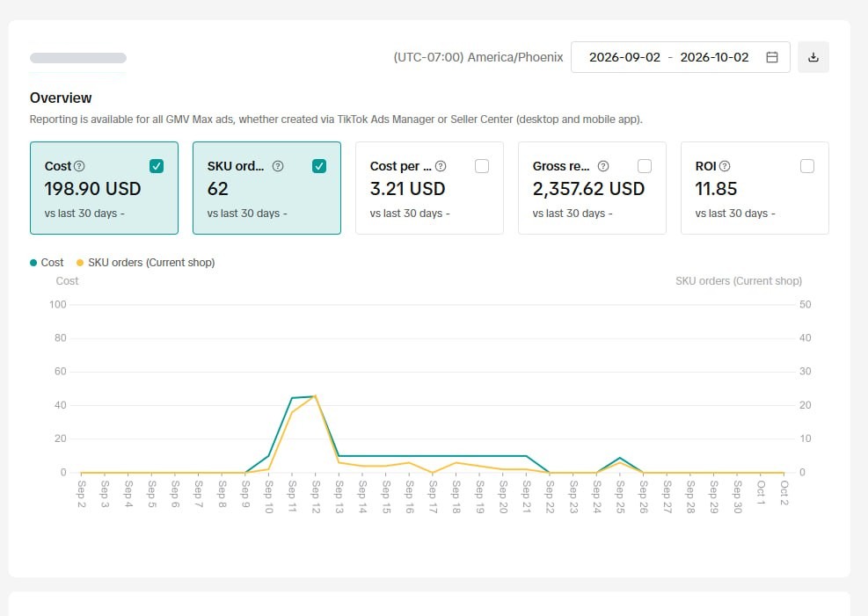The width and height of the screenshot is (868, 616).
Task: Click the right axis title SKU orders (Current shop)
Action: tap(739, 281)
